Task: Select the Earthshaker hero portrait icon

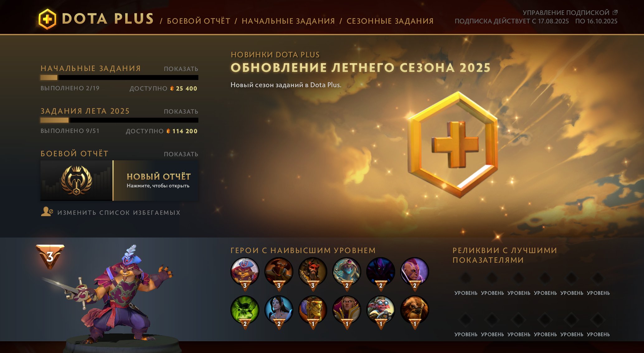Action: (x=414, y=310)
